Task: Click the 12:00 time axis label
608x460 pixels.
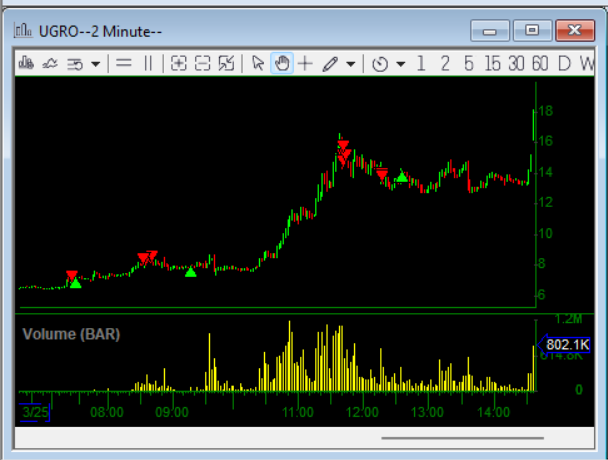Action: (x=363, y=412)
